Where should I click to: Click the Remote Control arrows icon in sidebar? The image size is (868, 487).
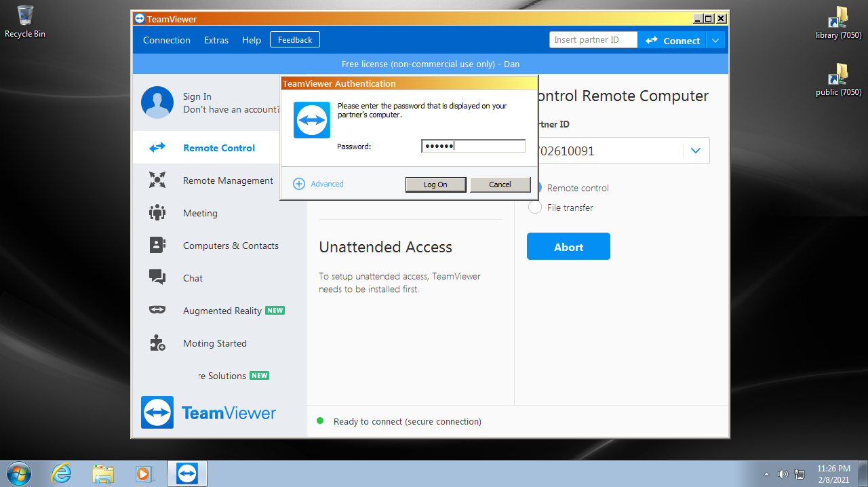157,147
